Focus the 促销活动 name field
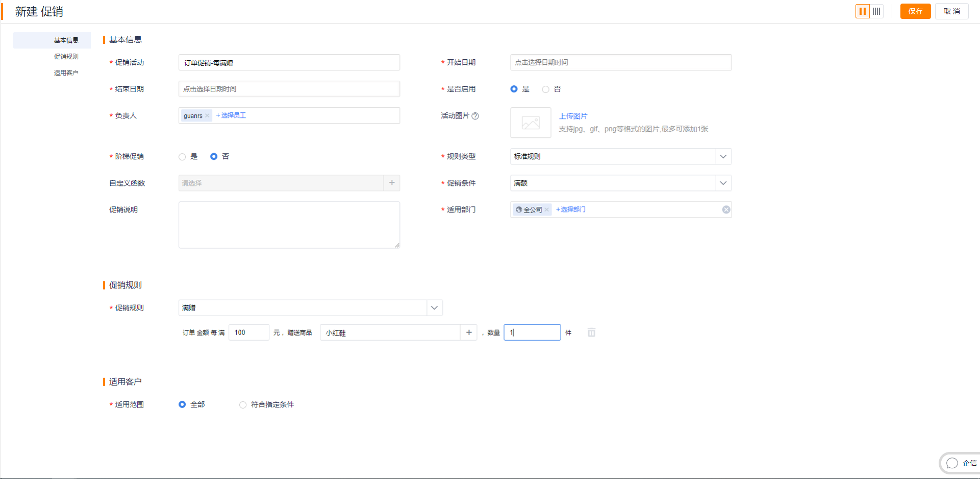Screen dimensions: 980x479 point(289,62)
